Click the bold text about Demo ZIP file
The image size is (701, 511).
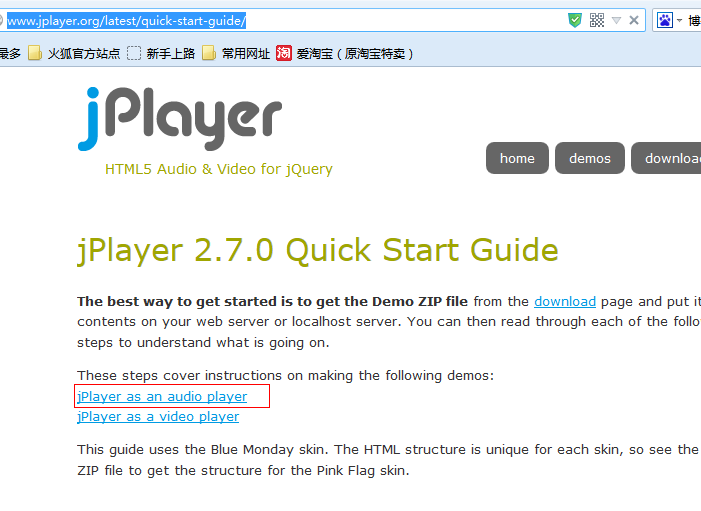click(272, 302)
